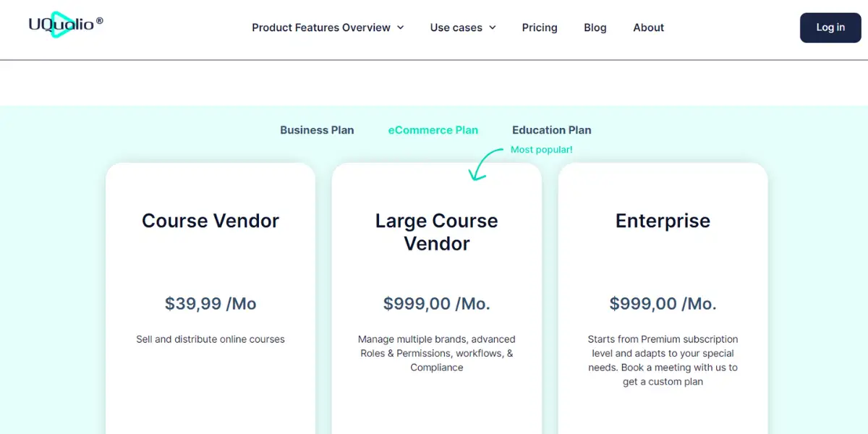The image size is (868, 434).
Task: Open the Blog link
Action: point(595,27)
